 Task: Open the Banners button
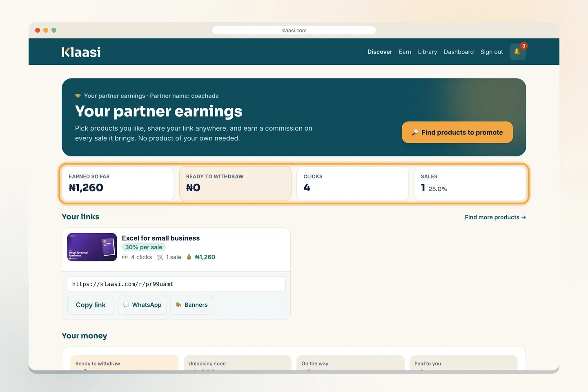click(x=192, y=305)
